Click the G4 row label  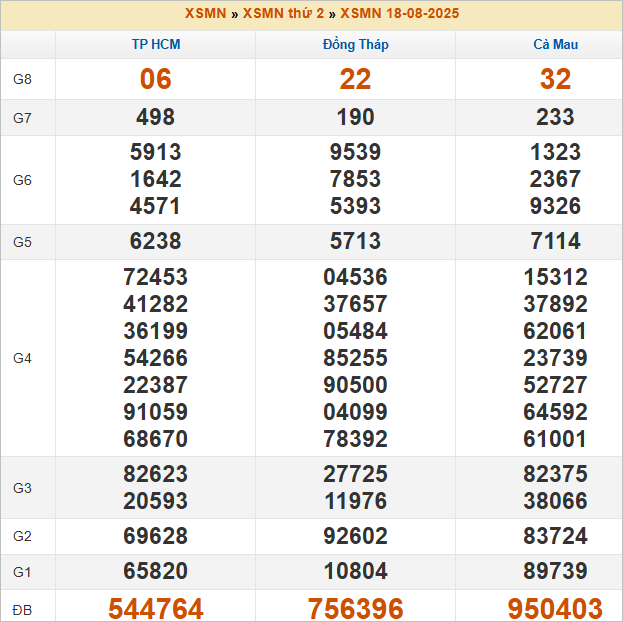[23, 358]
